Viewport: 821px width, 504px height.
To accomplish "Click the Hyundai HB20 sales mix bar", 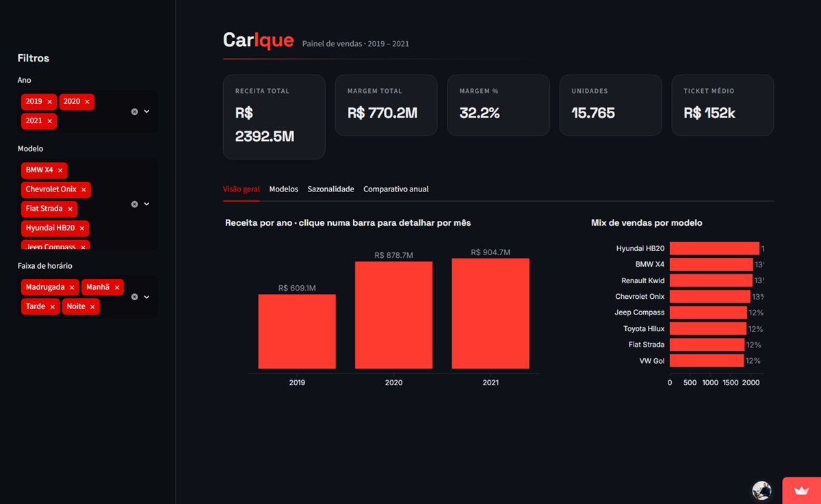I will pos(714,249).
